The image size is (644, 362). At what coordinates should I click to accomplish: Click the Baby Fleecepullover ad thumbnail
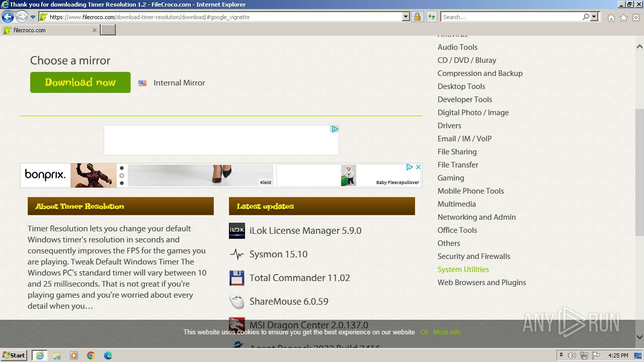pos(349,175)
